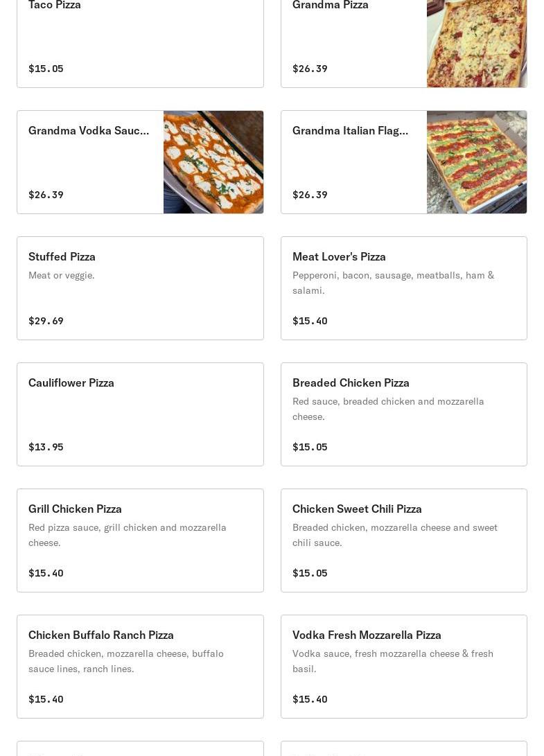
Task: Open the Taco Pizza item card
Action: point(141,44)
